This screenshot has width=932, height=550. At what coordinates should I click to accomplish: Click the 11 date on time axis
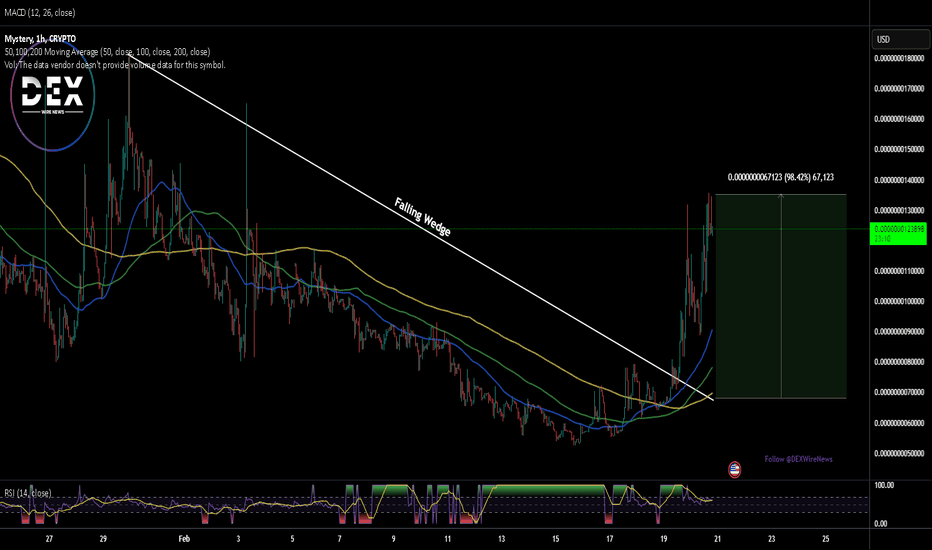click(x=448, y=539)
